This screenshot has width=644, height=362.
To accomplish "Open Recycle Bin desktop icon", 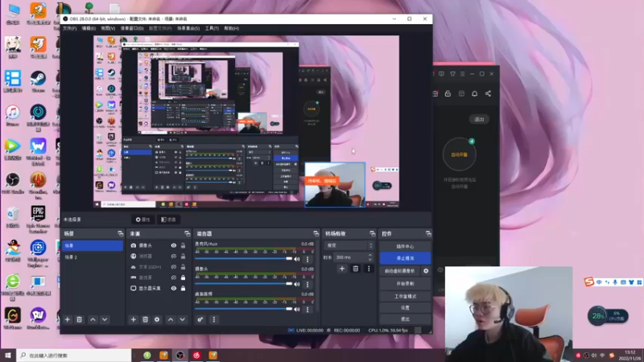I will click(x=13, y=216).
